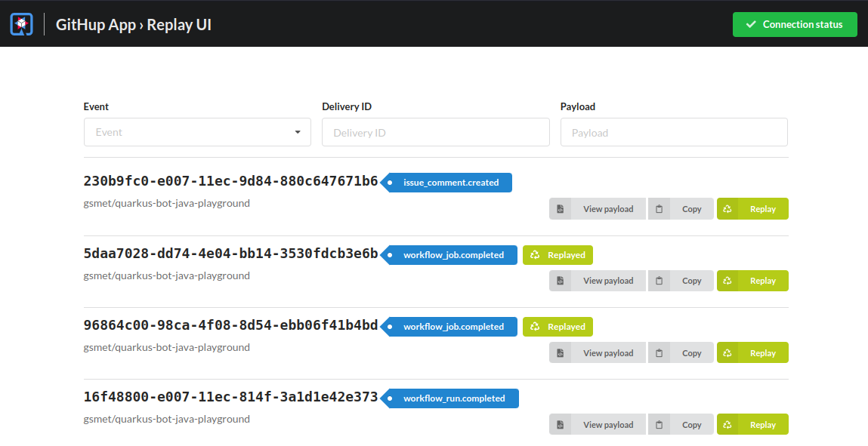Click clipboard icon for delivery 5daa7028

[x=659, y=281]
